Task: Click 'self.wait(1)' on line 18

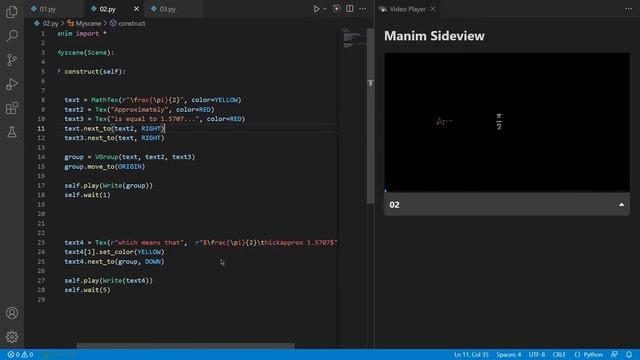Action: click(x=87, y=195)
